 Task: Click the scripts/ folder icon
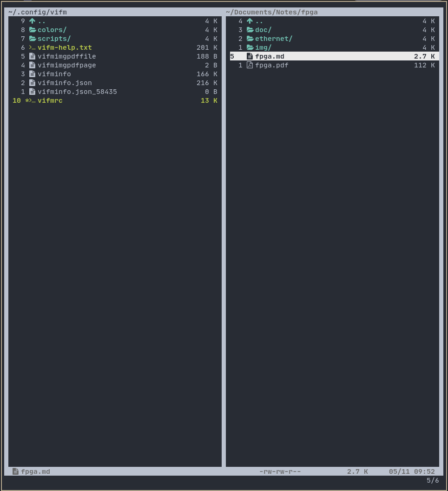click(33, 39)
